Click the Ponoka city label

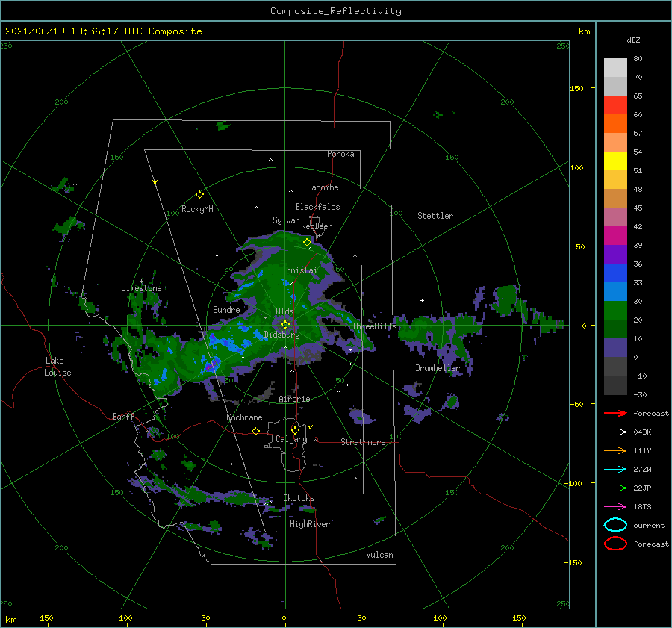340,154
